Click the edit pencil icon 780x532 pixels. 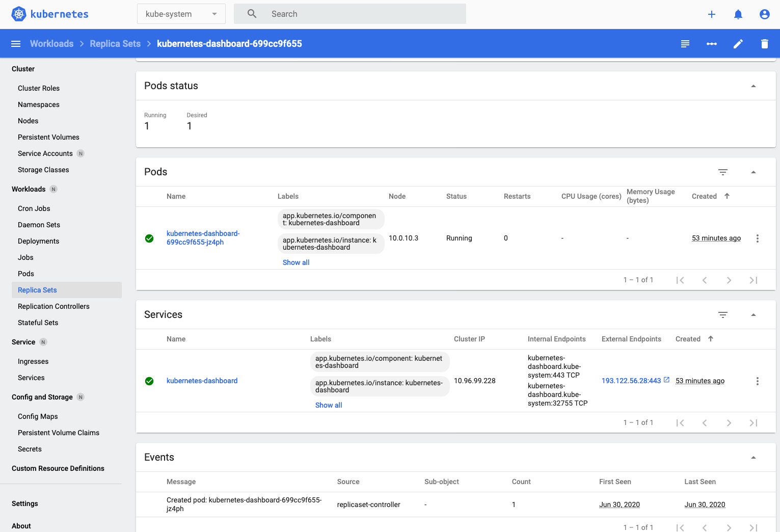click(738, 44)
